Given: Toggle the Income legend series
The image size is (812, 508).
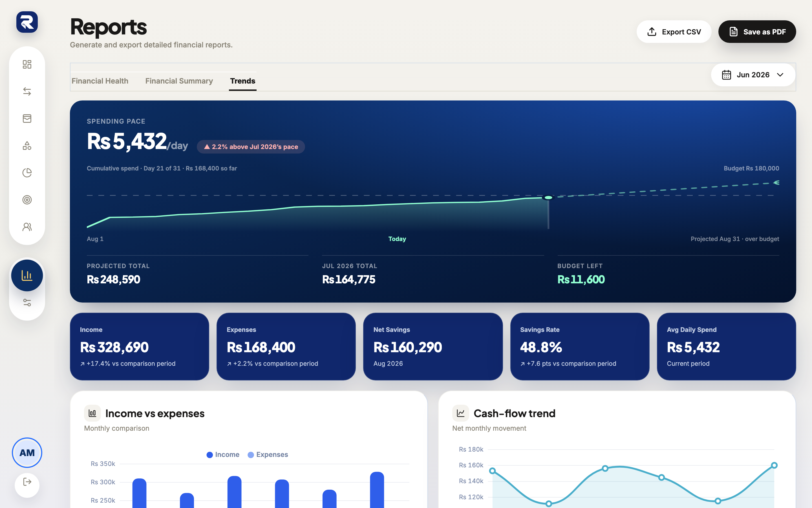Looking at the screenshot, I should click(x=223, y=455).
